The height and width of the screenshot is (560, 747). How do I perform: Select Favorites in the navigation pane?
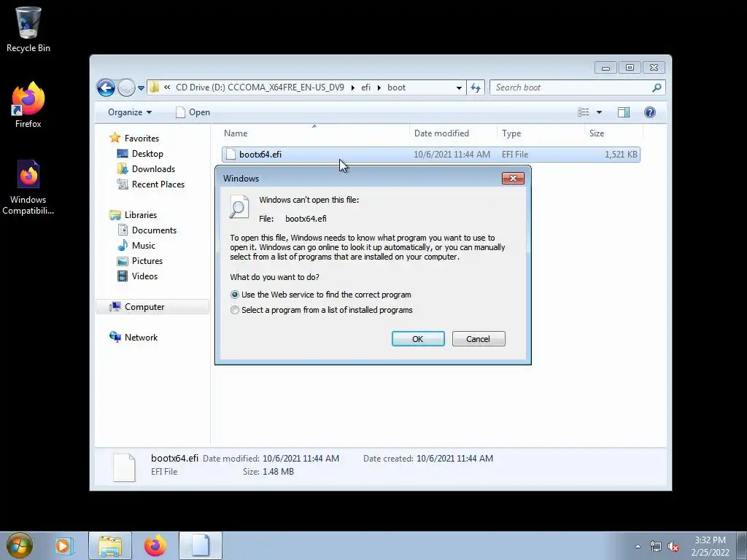(x=134, y=138)
